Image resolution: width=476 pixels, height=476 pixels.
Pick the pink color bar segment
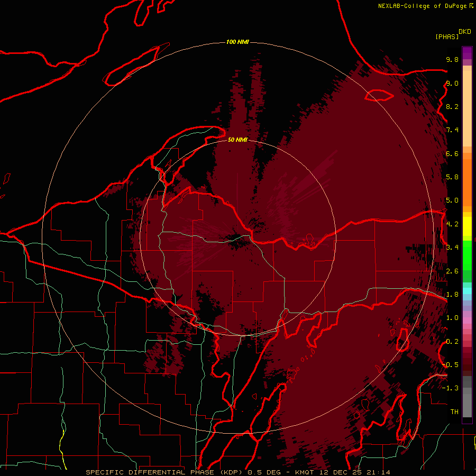[x=467, y=321]
